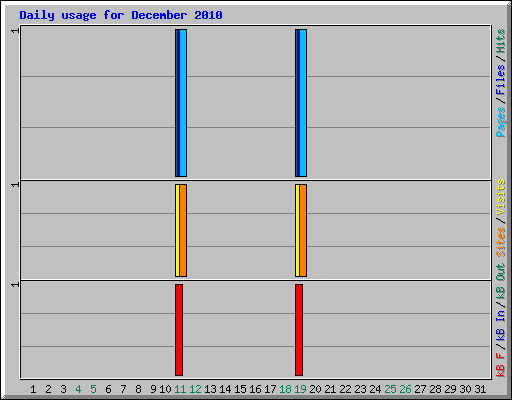Click the 'Visits' legend label
This screenshot has height=400, width=512.
(500, 197)
